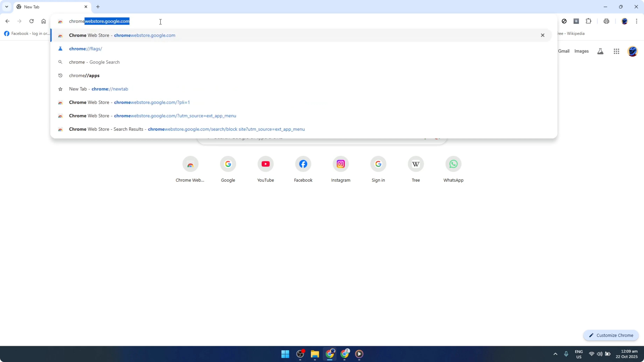644x362 pixels.
Task: Open File Explorer from the taskbar
Action: [315, 354]
